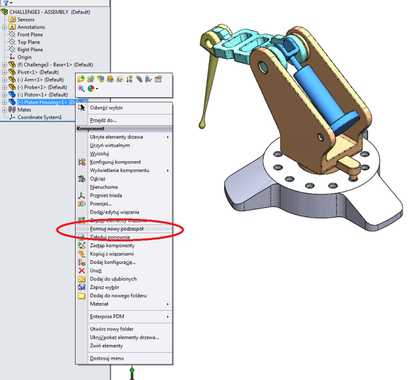Select Front Plane in the feature tree
Screen dimensions: 420x380
click(x=30, y=34)
